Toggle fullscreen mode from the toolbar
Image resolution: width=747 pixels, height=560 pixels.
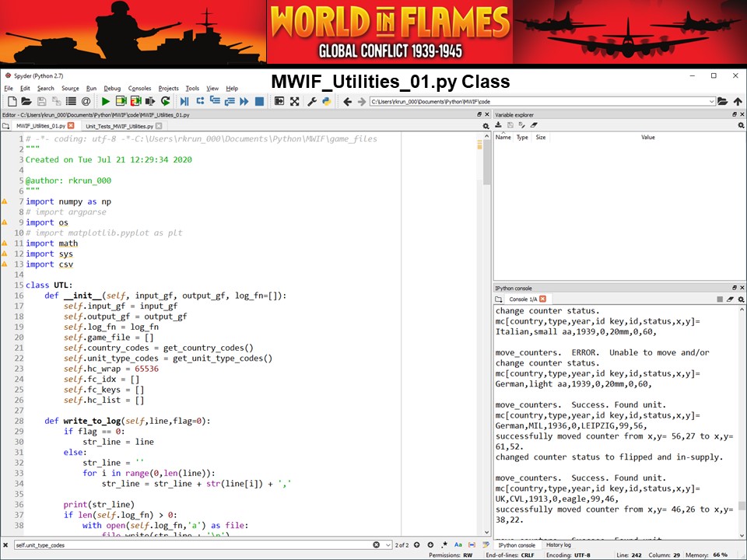(294, 101)
